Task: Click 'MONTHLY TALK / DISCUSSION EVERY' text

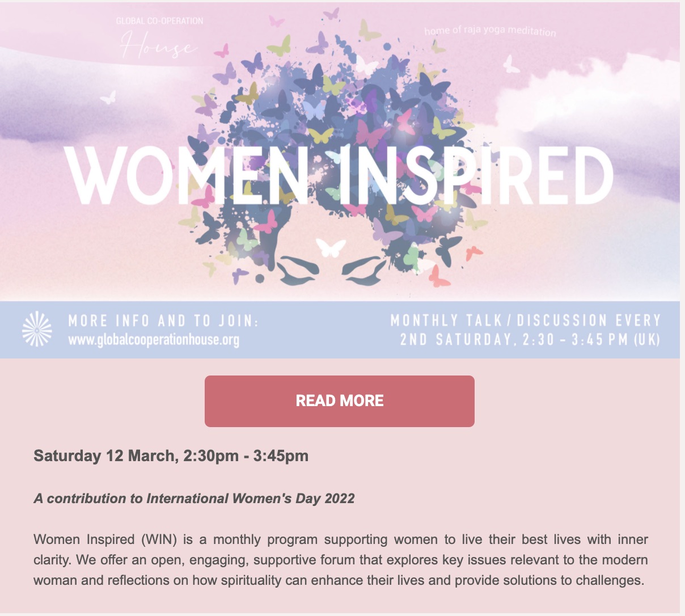Action: tap(526, 320)
